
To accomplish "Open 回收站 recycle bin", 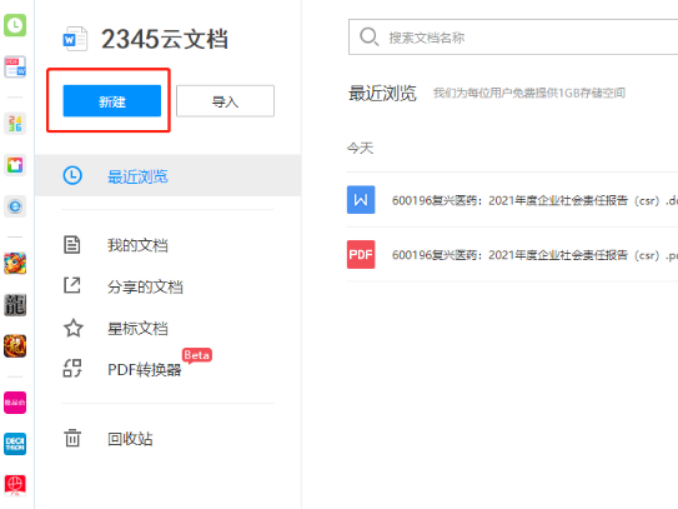I will pyautogui.click(x=130, y=439).
